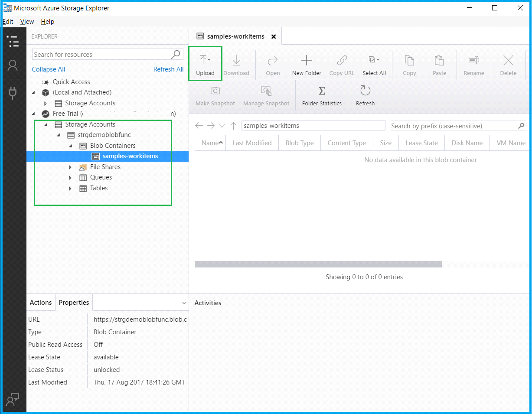The width and height of the screenshot is (532, 414).
Task: Select Quick Access in the tree
Action: tap(72, 82)
